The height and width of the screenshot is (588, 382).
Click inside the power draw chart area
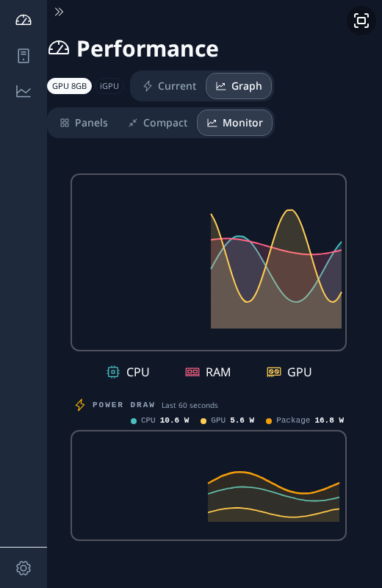coord(209,486)
